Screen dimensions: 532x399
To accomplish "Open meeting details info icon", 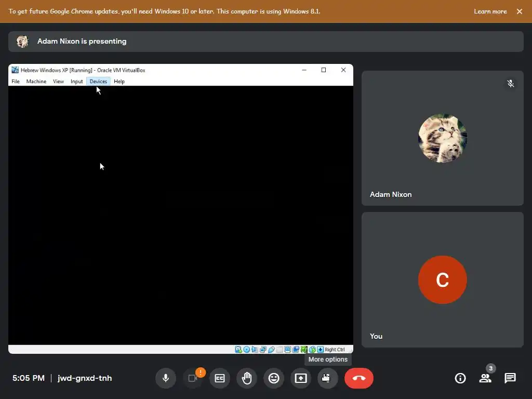I will click(x=460, y=378).
